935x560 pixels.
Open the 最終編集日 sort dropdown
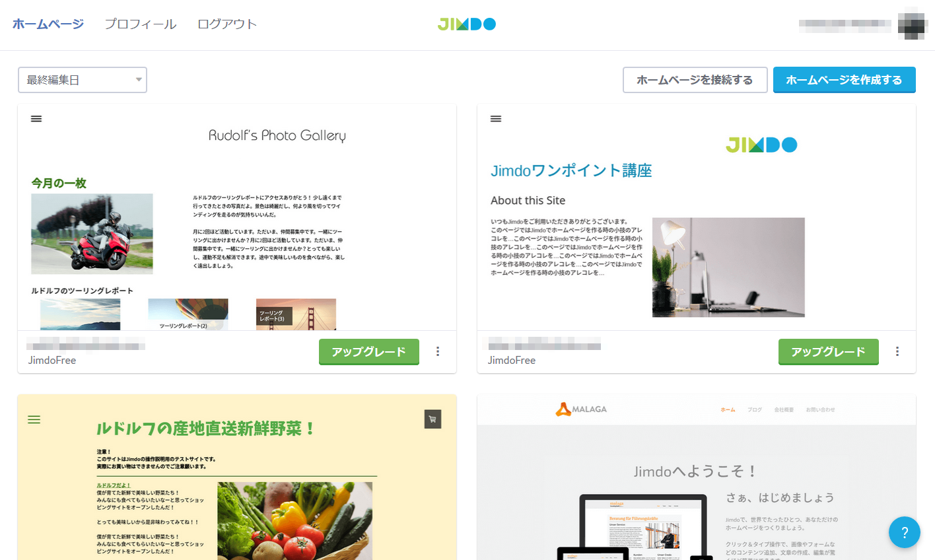[83, 80]
